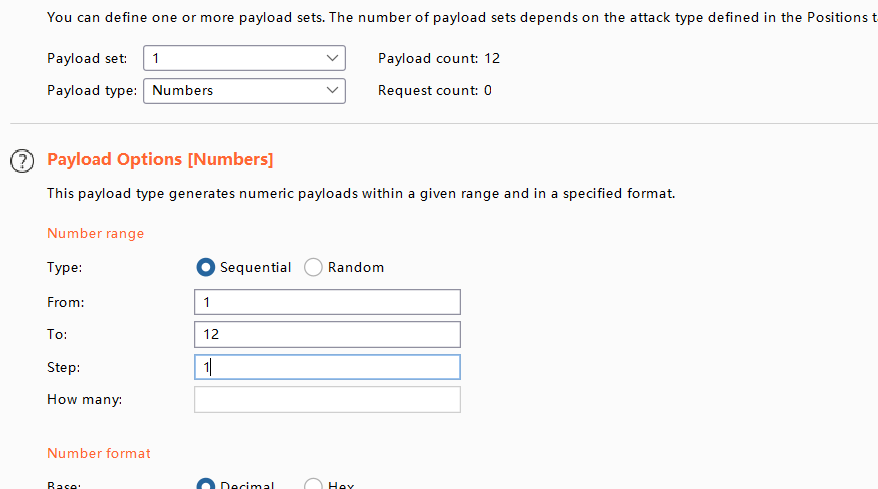Click the numeric payloads description sentence
The width and height of the screenshot is (878, 489).
pyautogui.click(x=361, y=193)
